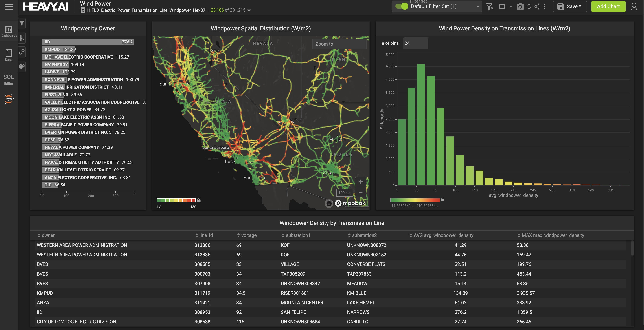Viewport: 644px width, 330px height.
Task: Open the share dashboard icon
Action: pyautogui.click(x=537, y=6)
